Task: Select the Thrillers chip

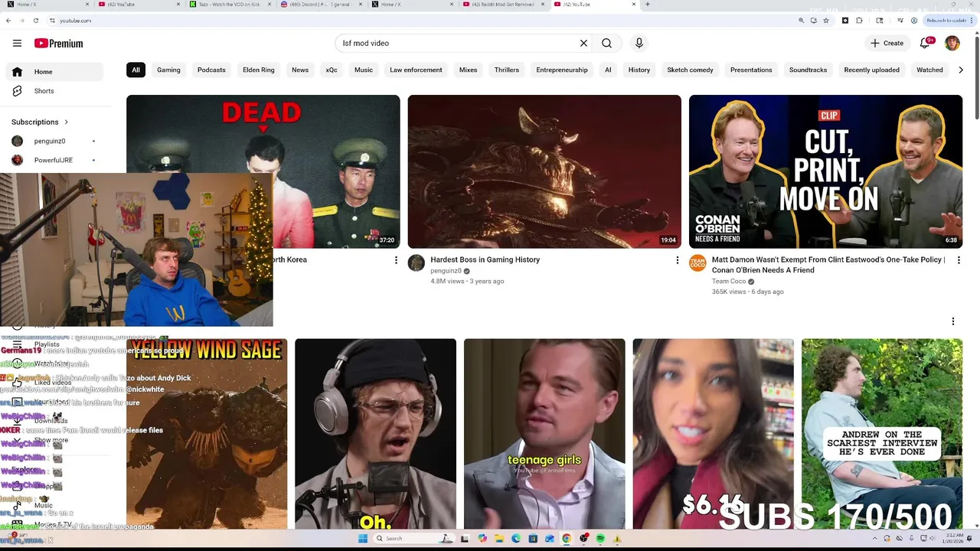Action: coord(507,70)
